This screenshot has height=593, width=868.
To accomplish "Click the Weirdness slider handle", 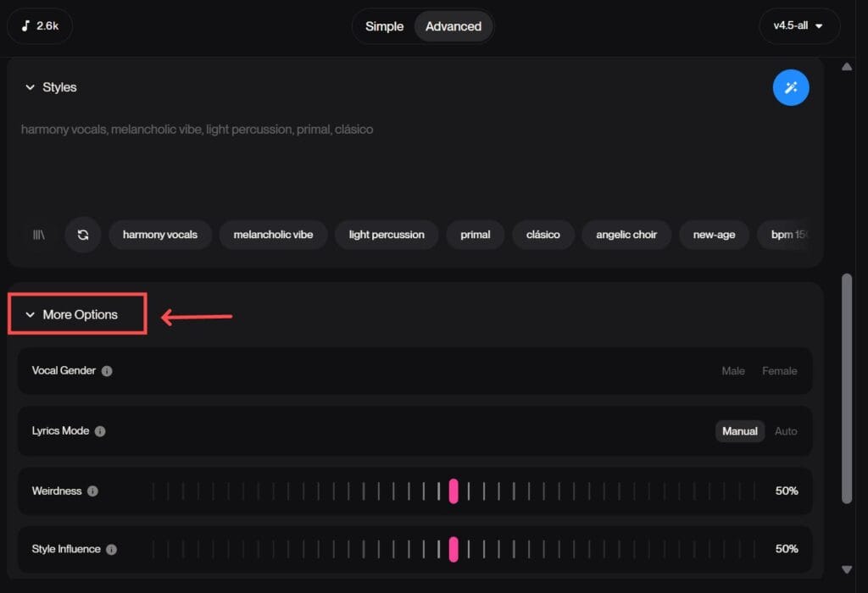I will pos(453,491).
